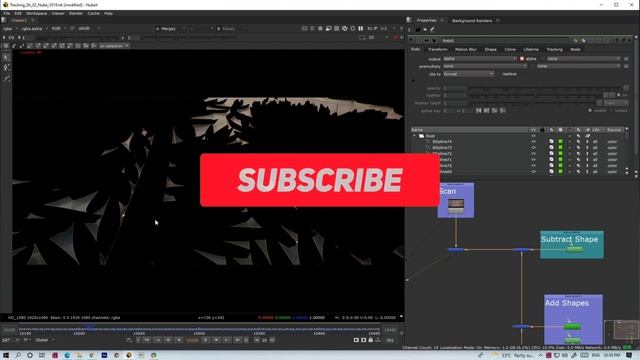Image resolution: width=640 pixels, height=360 pixels.
Task: Click the taskbar Search icon
Action: tap(18, 356)
